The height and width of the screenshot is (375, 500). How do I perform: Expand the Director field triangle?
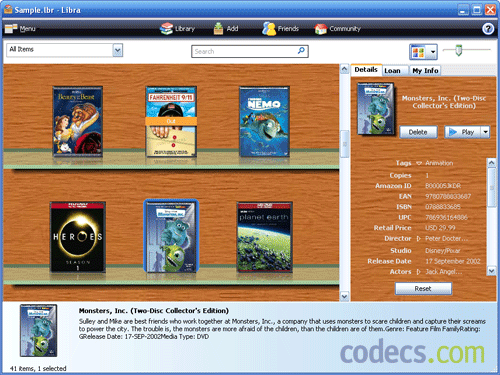419,239
